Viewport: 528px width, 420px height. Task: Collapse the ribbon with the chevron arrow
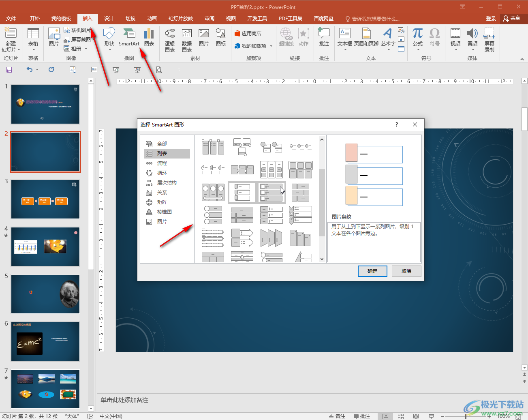522,59
